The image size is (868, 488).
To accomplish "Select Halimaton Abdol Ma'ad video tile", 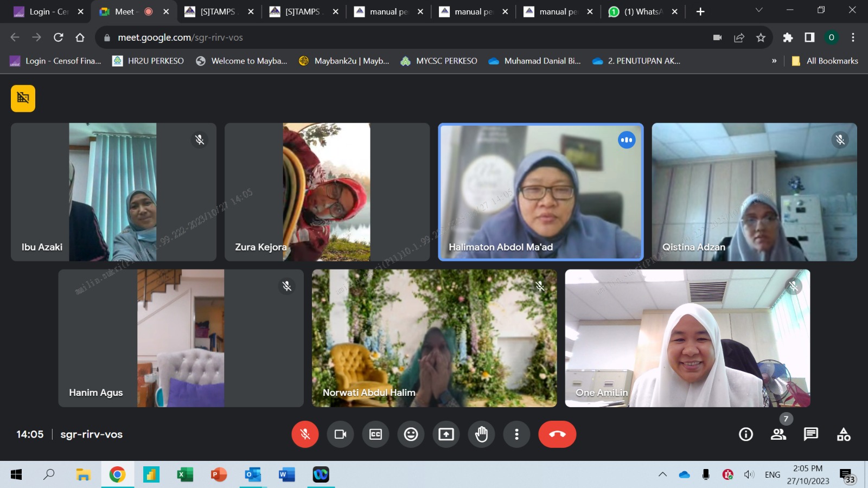I will (540, 192).
